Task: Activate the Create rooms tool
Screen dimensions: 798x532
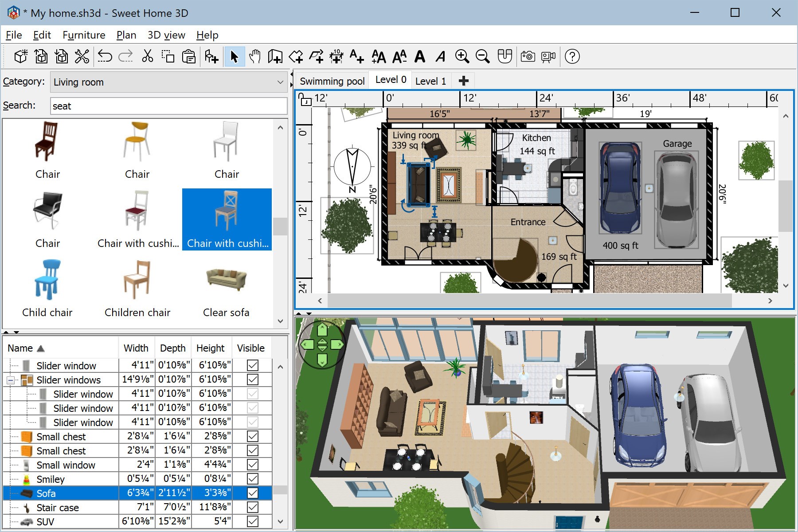Action: coord(296,56)
